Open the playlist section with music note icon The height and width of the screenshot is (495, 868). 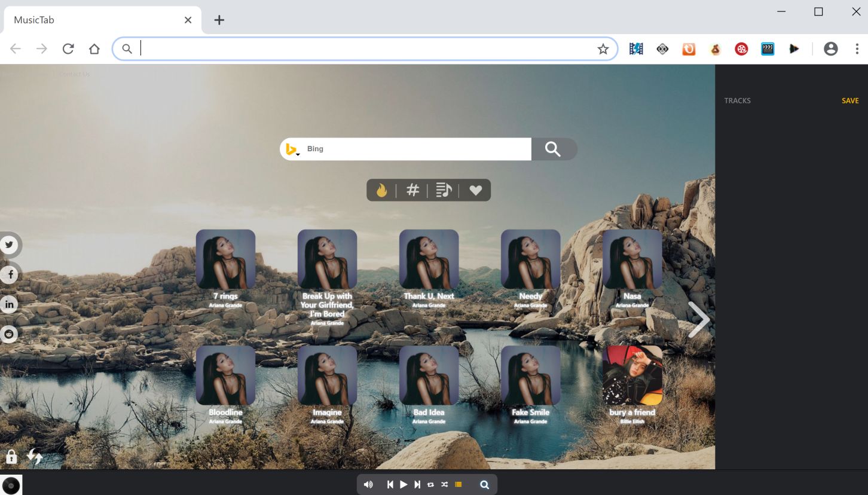(x=444, y=190)
